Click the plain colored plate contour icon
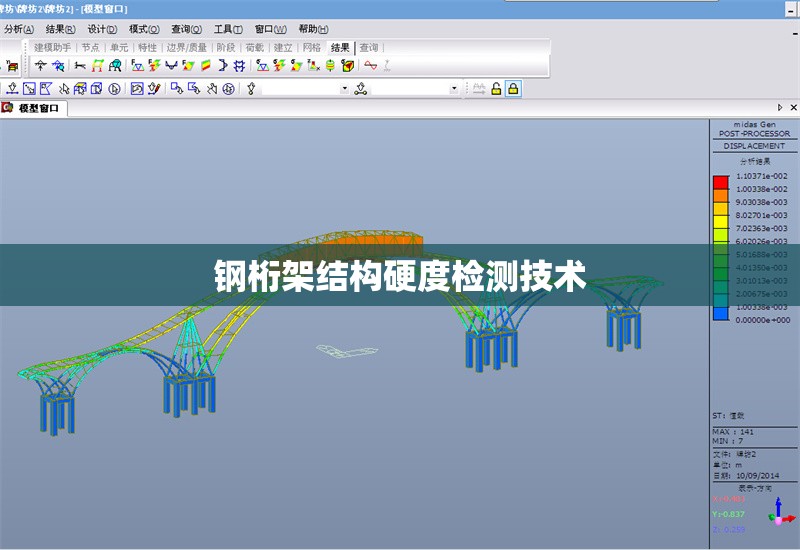The height and width of the screenshot is (550, 800). tap(206, 65)
